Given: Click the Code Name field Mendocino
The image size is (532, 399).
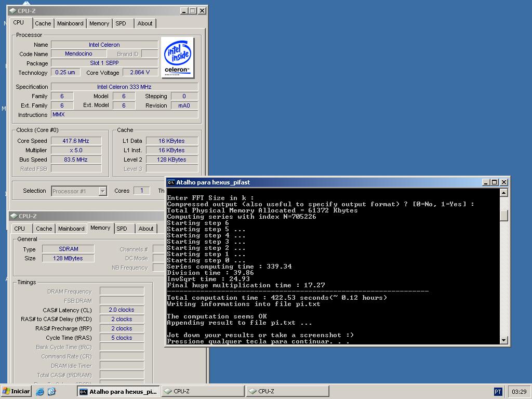Looking at the screenshot, I should 78,54.
